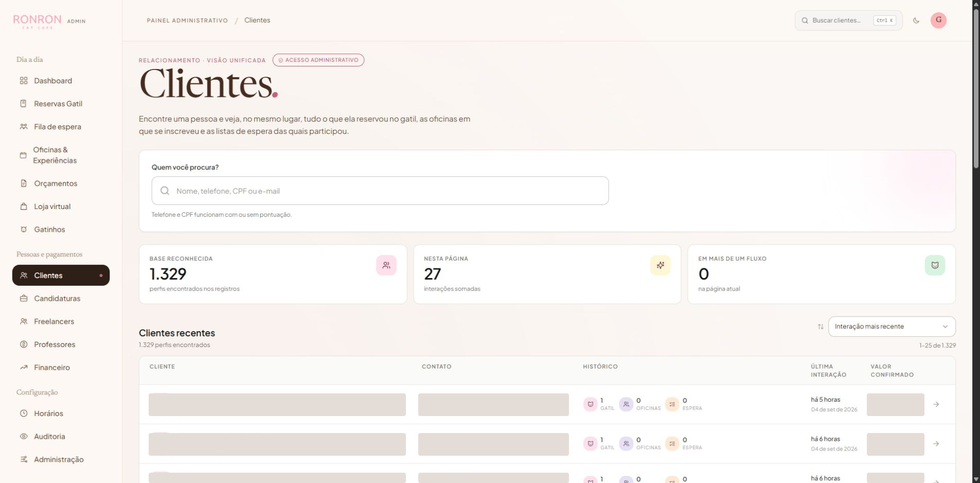Screen dimensions: 980x483
Task: Click the '1.329' base reconhecida value
Action: coord(168,274)
